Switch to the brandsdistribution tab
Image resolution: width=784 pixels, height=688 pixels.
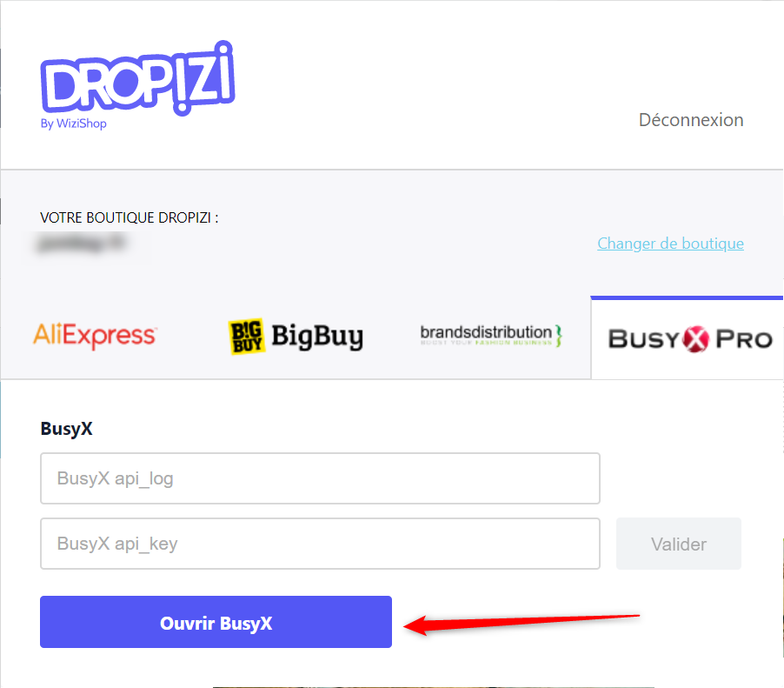(491, 335)
